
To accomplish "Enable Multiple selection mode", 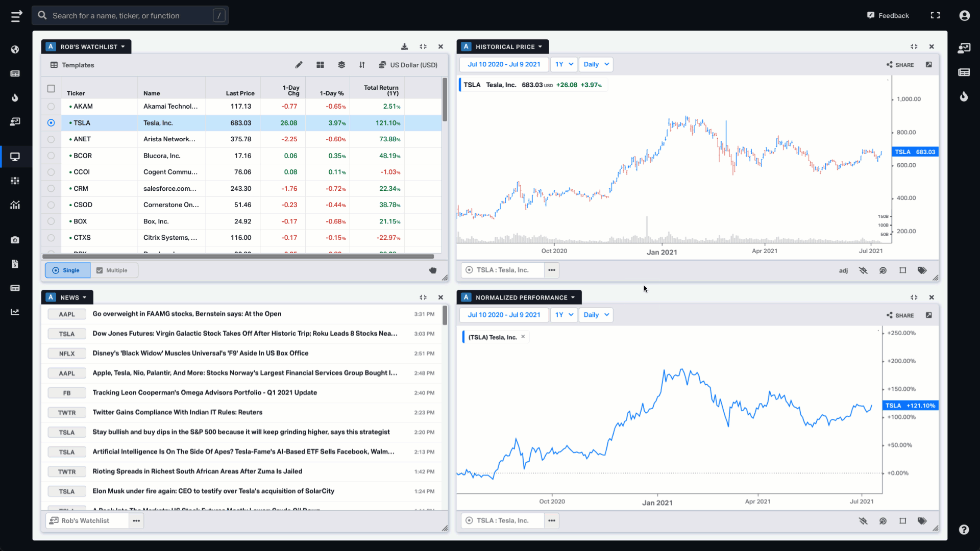I will 114,270.
